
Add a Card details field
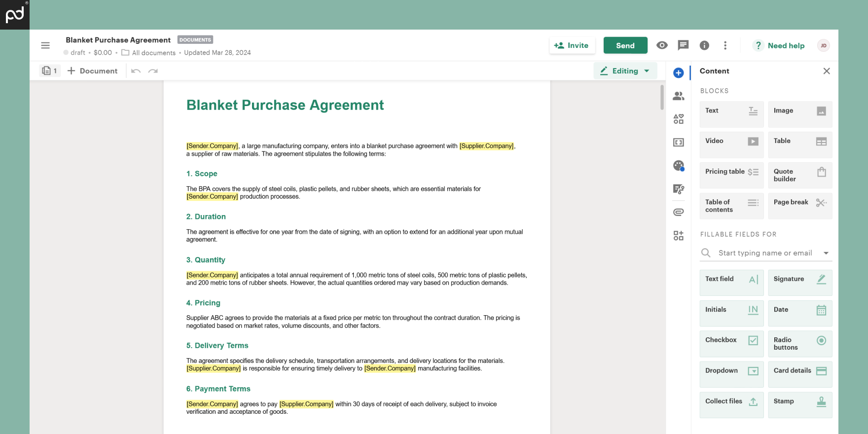(800, 374)
